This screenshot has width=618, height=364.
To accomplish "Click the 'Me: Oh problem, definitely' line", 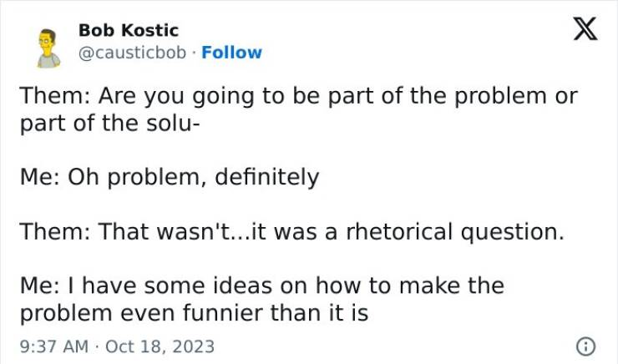I will point(170,177).
